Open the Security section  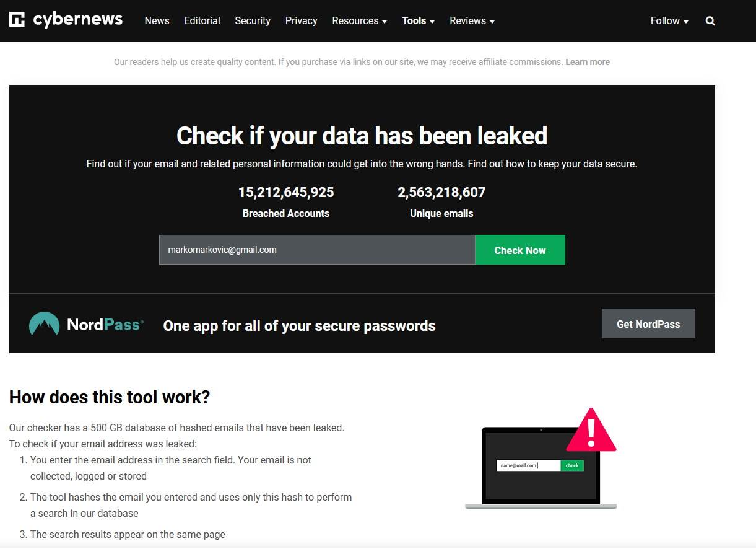(252, 20)
